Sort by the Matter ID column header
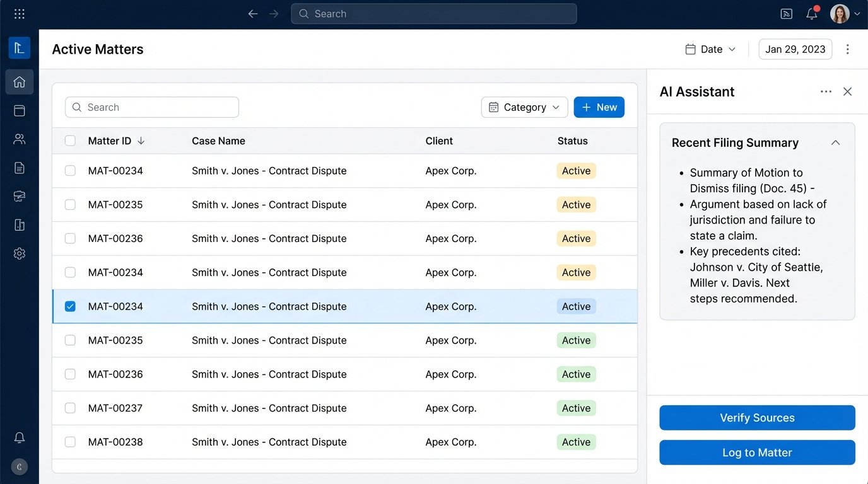 [110, 141]
